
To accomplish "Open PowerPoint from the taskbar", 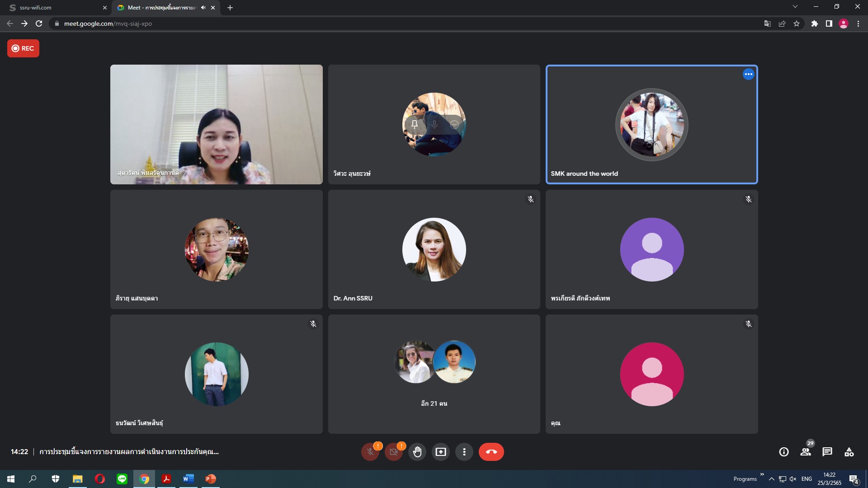I will (x=210, y=479).
